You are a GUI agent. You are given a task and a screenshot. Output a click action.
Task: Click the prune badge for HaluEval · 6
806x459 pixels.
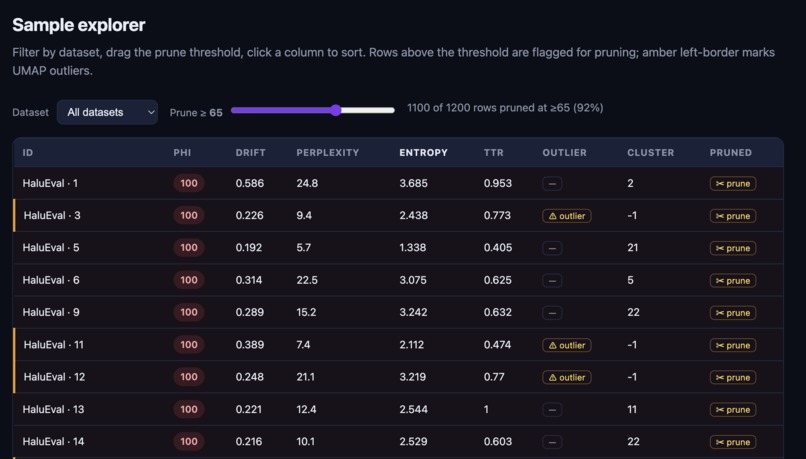click(x=732, y=281)
